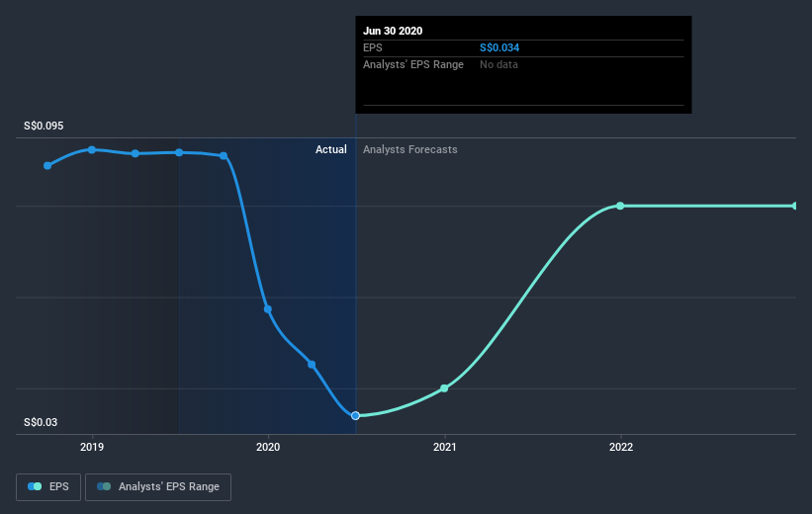The width and height of the screenshot is (812, 514).
Task: Click the Analysts' EPS Range row label in tooltip
Action: click(x=413, y=64)
